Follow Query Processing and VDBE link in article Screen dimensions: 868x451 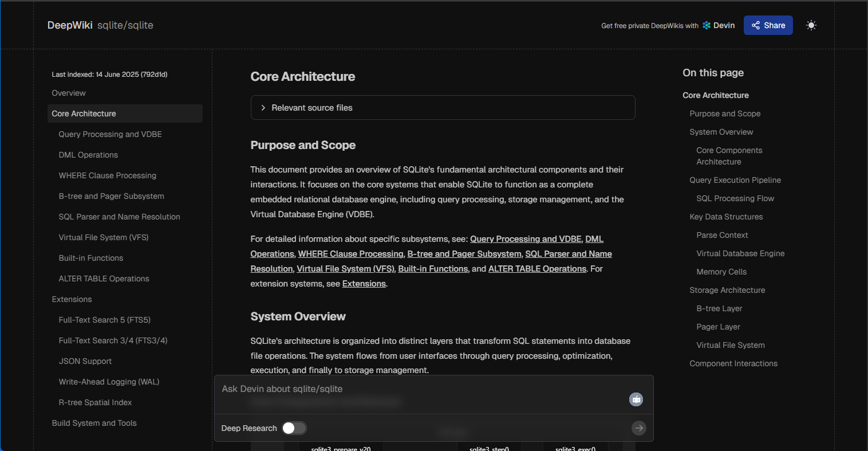click(x=526, y=239)
